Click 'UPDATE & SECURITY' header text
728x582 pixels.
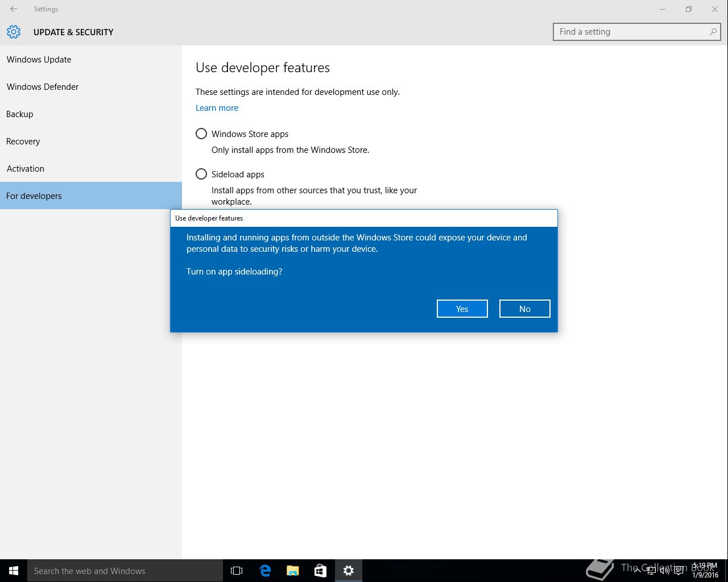pyautogui.click(x=73, y=32)
